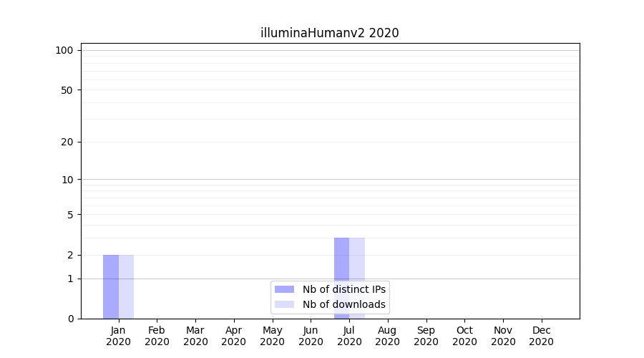Click the Nb of downloads legend swatch

[x=284, y=304]
